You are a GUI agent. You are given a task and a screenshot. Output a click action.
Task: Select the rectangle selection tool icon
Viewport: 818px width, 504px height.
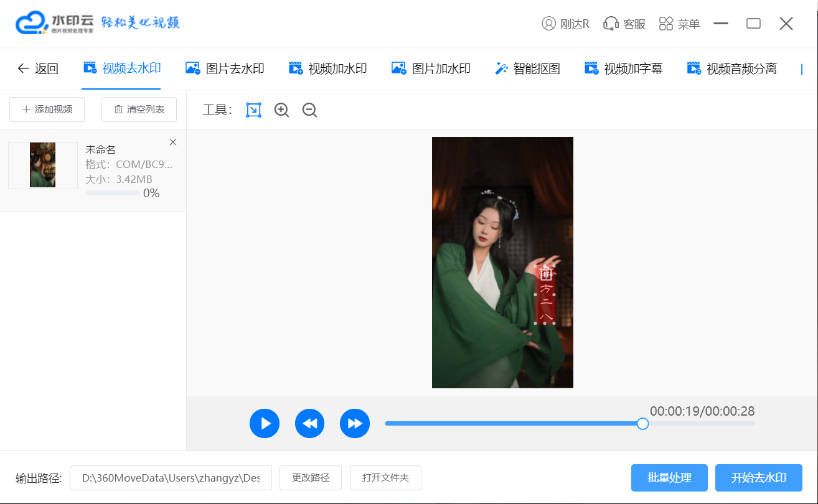point(253,110)
